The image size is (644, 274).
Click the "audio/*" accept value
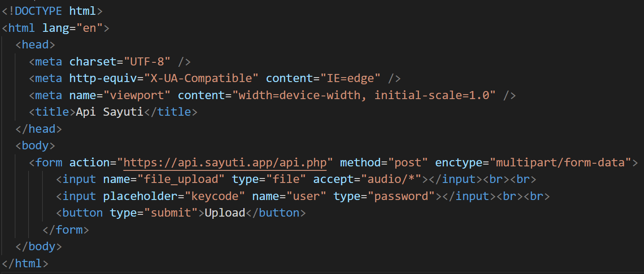click(394, 179)
